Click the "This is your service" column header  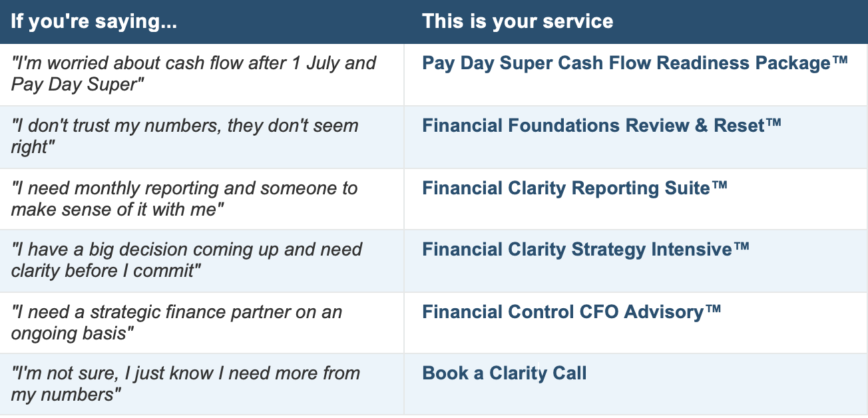[518, 21]
